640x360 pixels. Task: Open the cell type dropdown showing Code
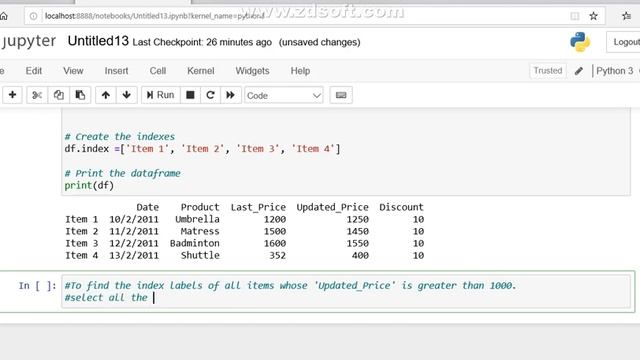(284, 96)
